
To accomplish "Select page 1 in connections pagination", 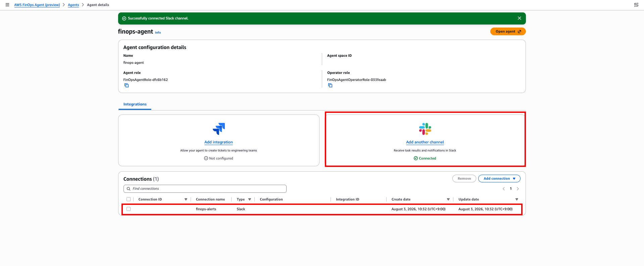I will 511,189.
